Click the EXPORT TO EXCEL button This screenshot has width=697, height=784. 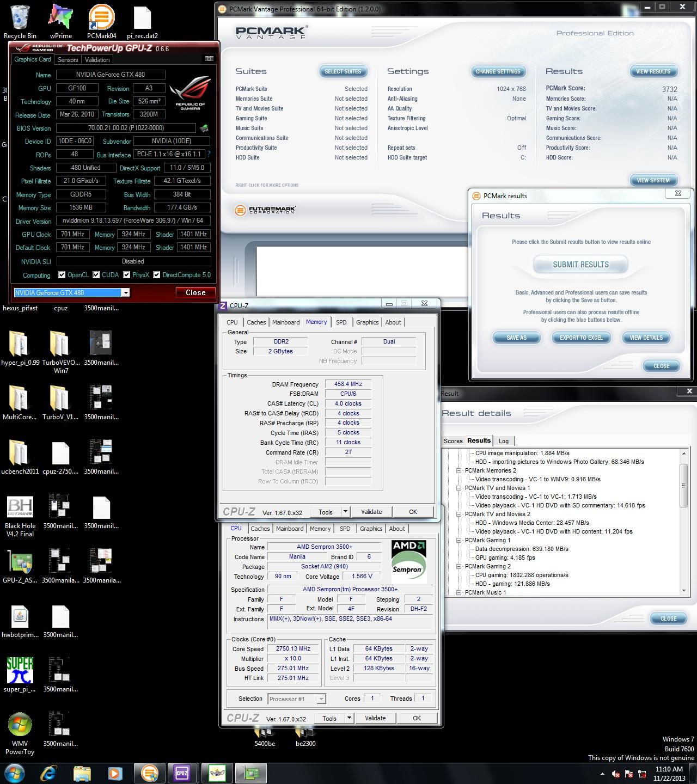[582, 338]
